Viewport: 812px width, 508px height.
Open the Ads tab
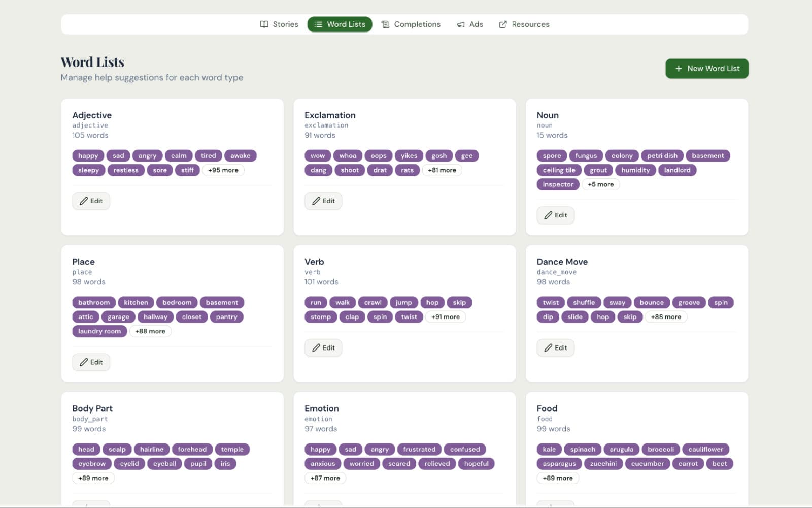click(470, 24)
